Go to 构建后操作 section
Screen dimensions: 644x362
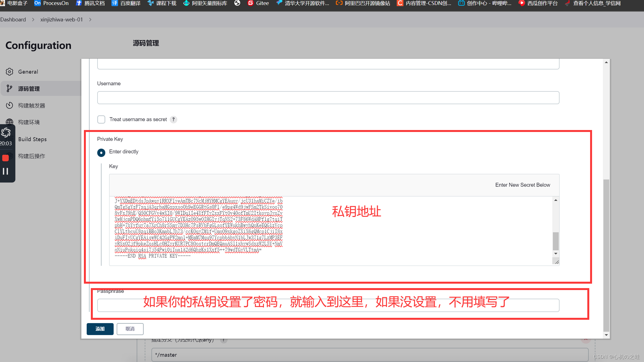click(31, 156)
